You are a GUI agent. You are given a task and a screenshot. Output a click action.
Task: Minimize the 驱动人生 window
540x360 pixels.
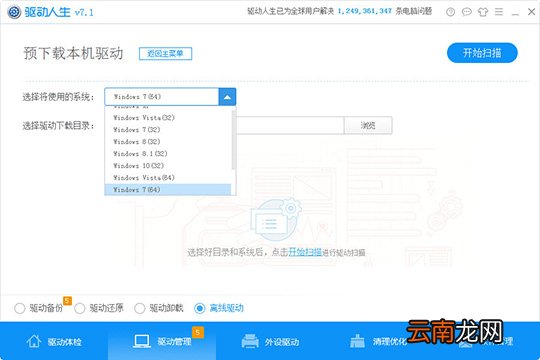pyautogui.click(x=515, y=14)
